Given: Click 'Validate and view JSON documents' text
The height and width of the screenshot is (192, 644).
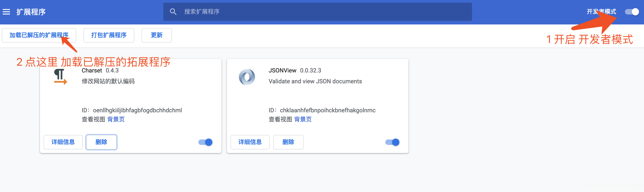Looking at the screenshot, I should pos(315,81).
